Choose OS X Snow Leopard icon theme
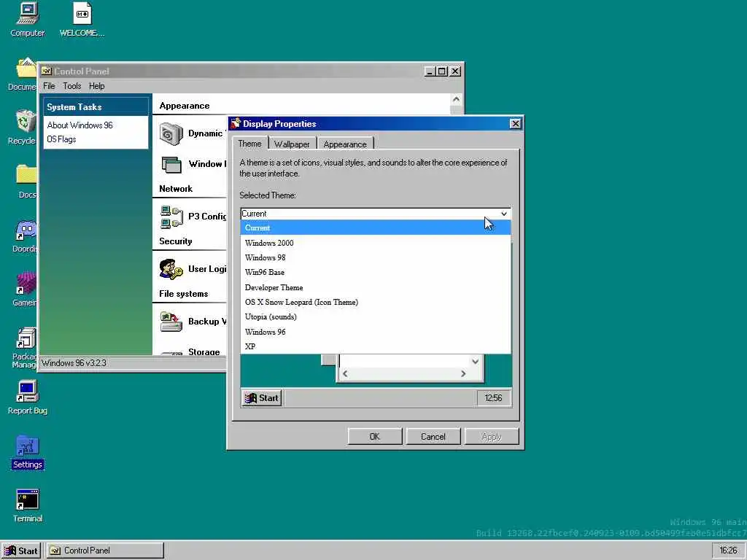The image size is (747, 560). 376,302
